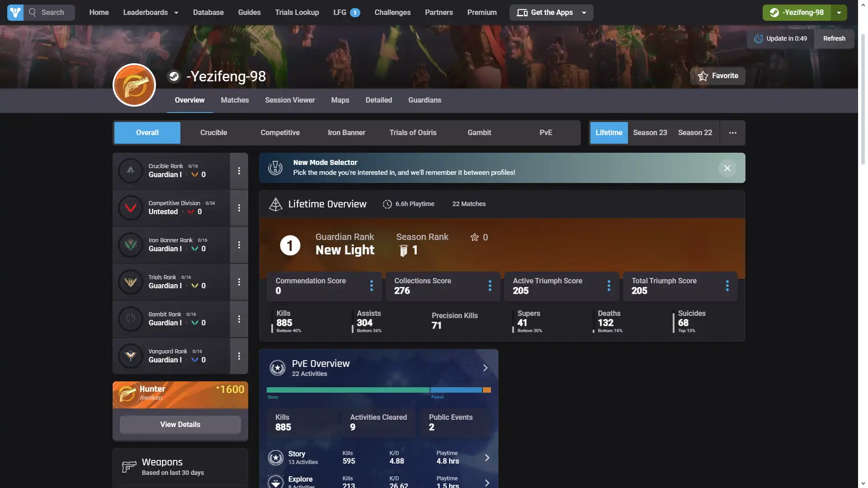Open Active Triumph Score options
868x488 pixels.
609,286
